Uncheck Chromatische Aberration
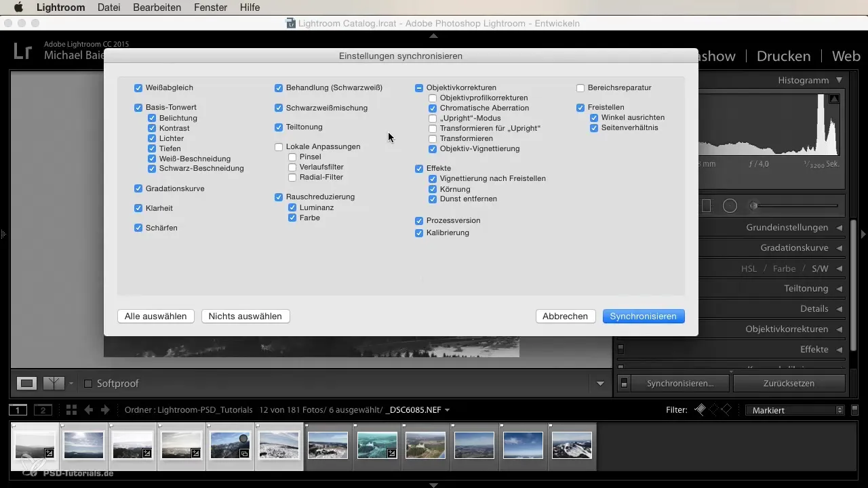 point(433,108)
